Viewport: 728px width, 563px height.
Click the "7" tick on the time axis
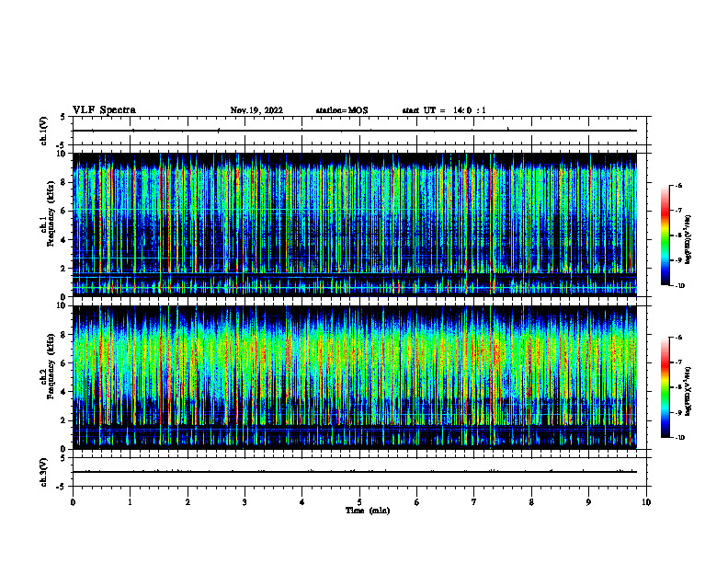point(474,502)
